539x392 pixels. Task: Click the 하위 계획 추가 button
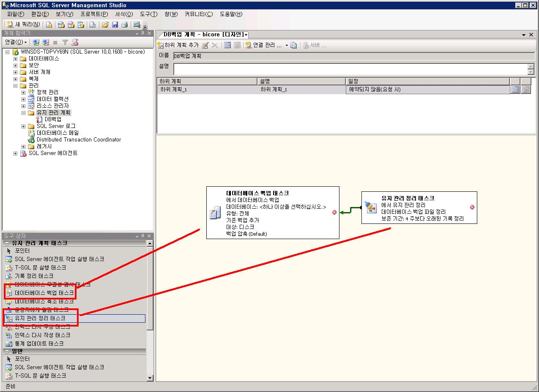[x=178, y=45]
